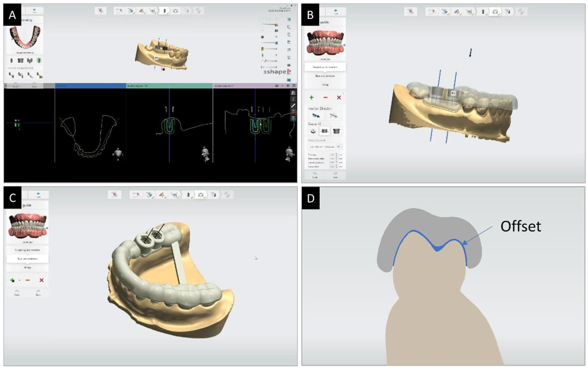The width and height of the screenshot is (588, 370).
Task: Open the surgical guide step icon in panel A's toolbar
Action: (x=175, y=11)
